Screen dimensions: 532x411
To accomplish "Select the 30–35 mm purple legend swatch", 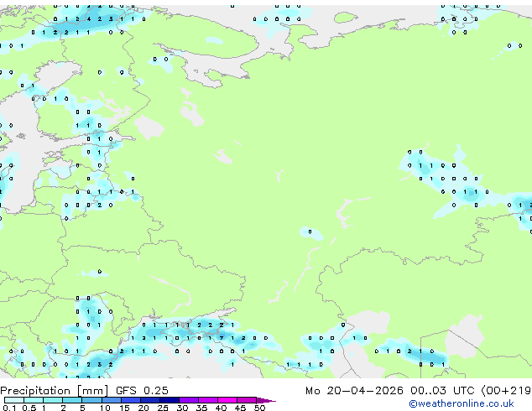I will [x=189, y=400].
